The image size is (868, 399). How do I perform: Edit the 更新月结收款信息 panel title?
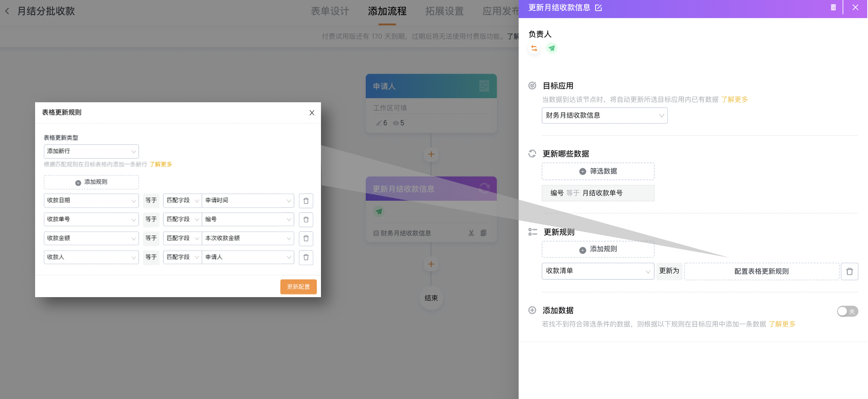[599, 8]
